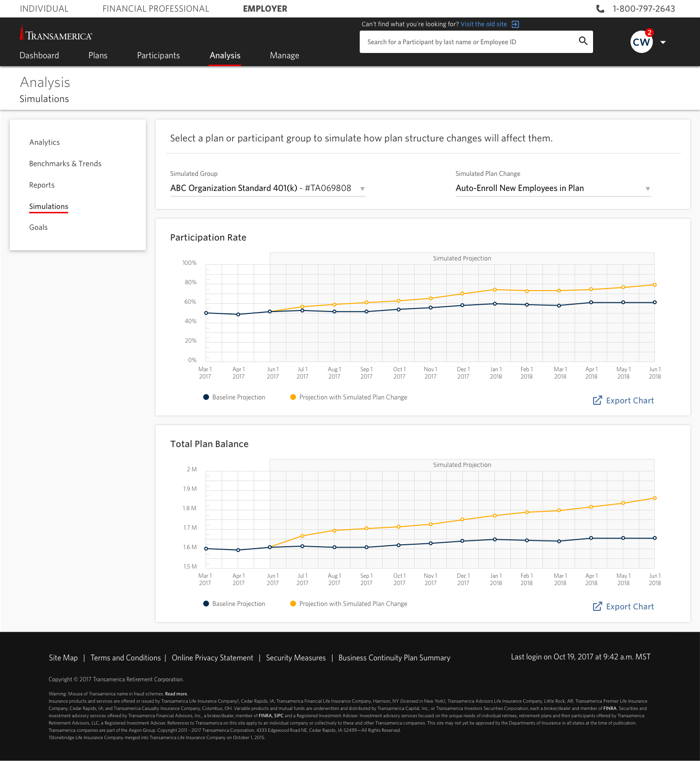Open the Simulated Plan Change dropdown

553,188
